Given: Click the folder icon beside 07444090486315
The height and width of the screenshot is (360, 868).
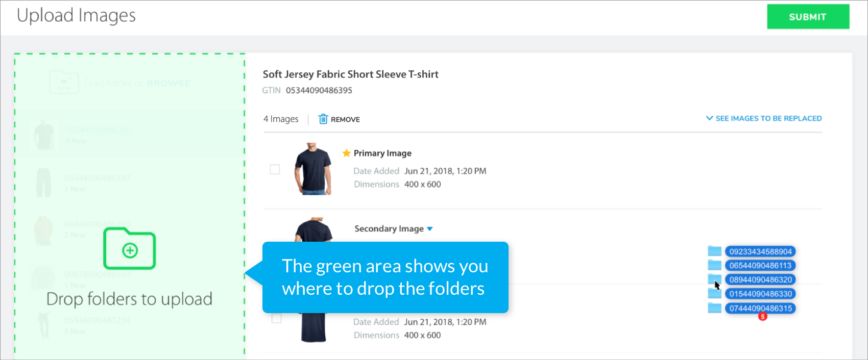Looking at the screenshot, I should 715,308.
